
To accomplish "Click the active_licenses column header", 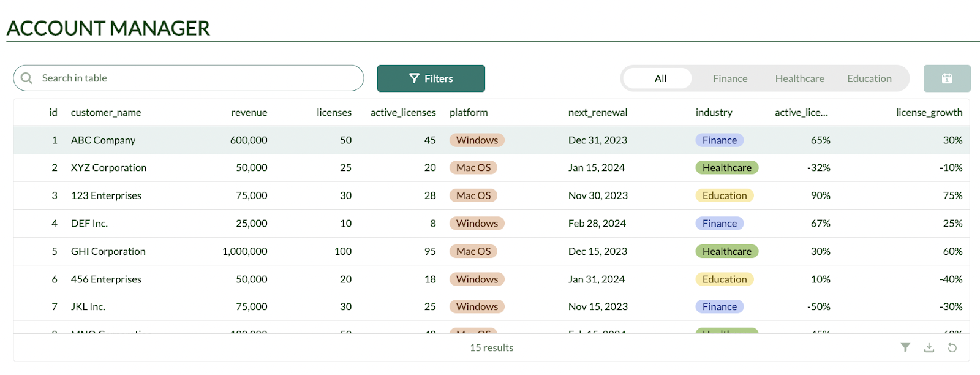I will click(x=403, y=112).
